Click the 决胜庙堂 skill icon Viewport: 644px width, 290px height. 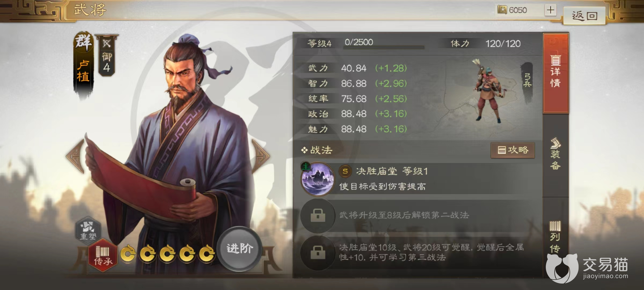click(318, 179)
